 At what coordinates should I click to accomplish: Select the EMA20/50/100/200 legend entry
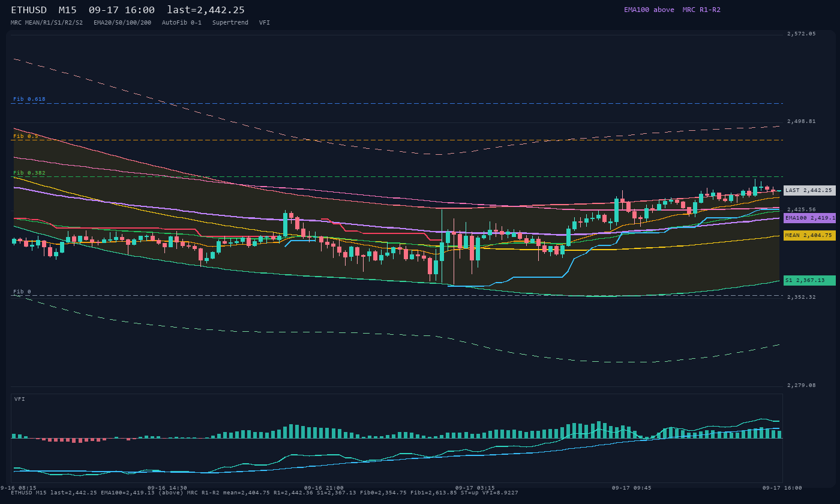pyautogui.click(x=122, y=22)
